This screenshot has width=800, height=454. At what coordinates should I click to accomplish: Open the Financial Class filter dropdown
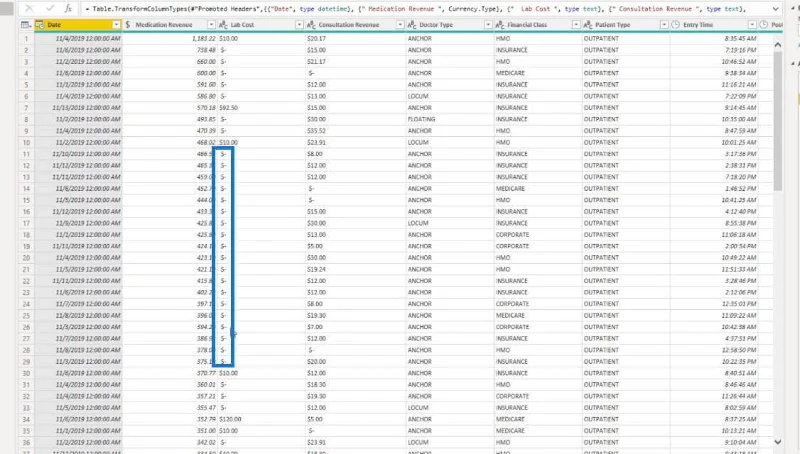pyautogui.click(x=576, y=24)
